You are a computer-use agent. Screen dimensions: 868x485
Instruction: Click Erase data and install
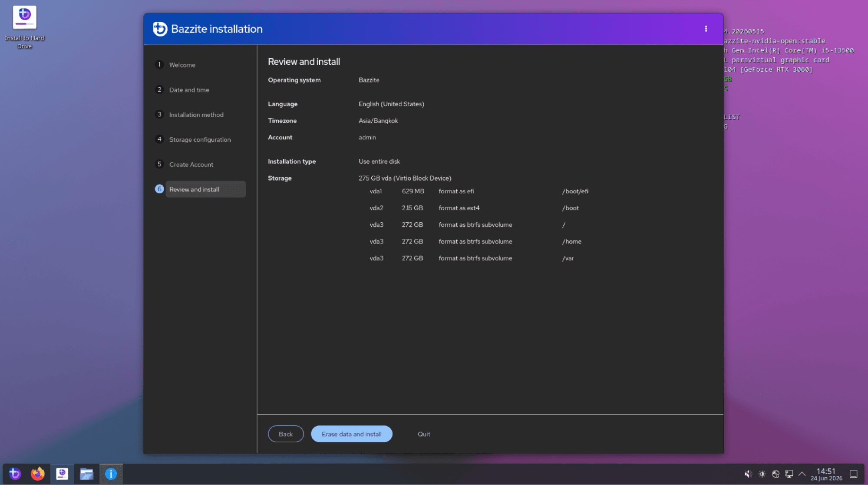point(352,434)
